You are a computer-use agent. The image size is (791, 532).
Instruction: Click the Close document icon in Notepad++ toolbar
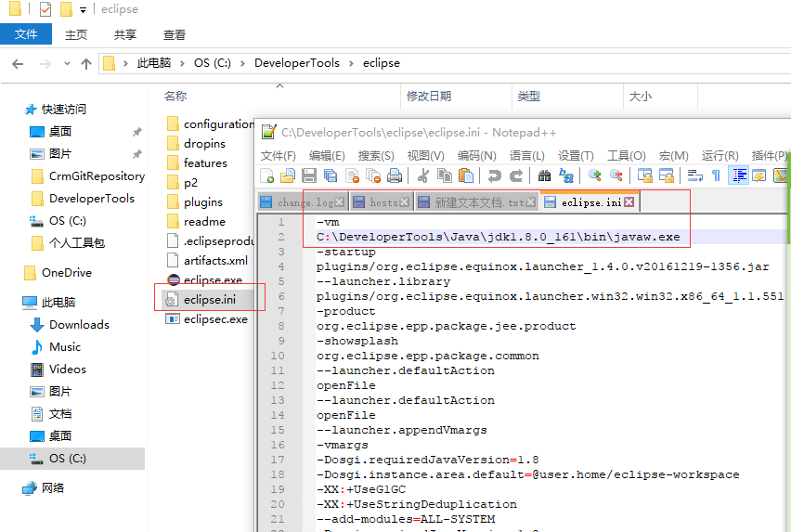[x=352, y=175]
